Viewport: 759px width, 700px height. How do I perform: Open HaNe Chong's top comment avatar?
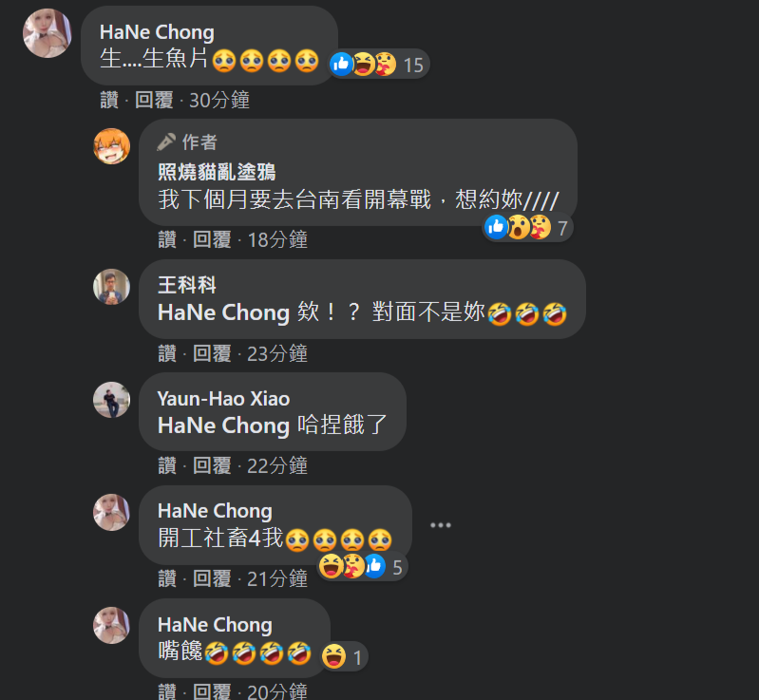47,33
